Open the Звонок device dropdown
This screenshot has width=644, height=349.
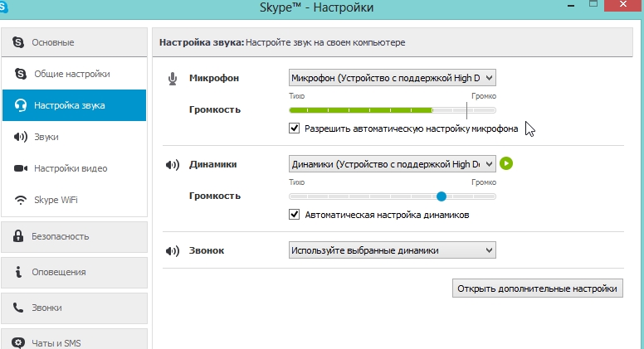(393, 250)
